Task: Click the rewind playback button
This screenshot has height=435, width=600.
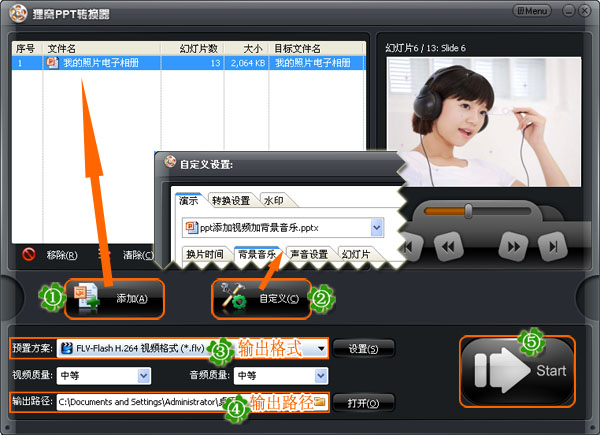Action: pos(448,247)
